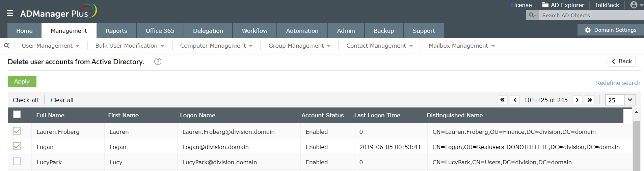Jump to last page of results
Image resolution: width=644 pixels, height=171 pixels.
(x=590, y=100)
